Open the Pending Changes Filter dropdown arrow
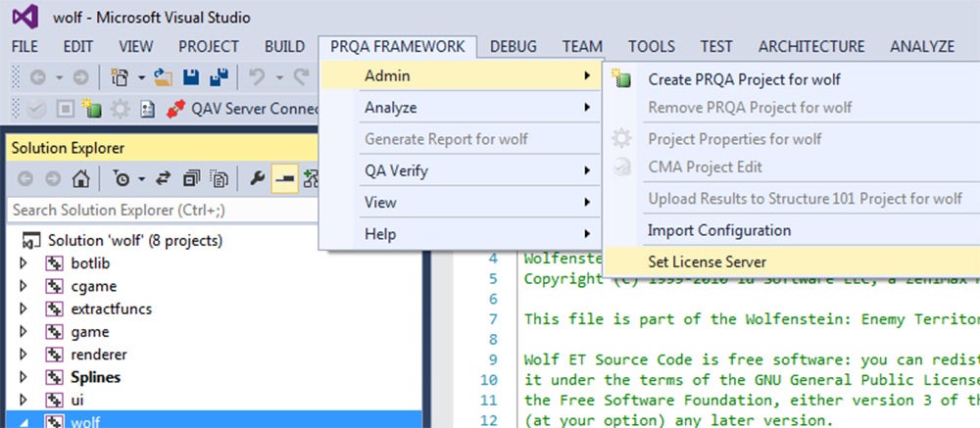Screen dimensions: 980x428 click(141, 179)
